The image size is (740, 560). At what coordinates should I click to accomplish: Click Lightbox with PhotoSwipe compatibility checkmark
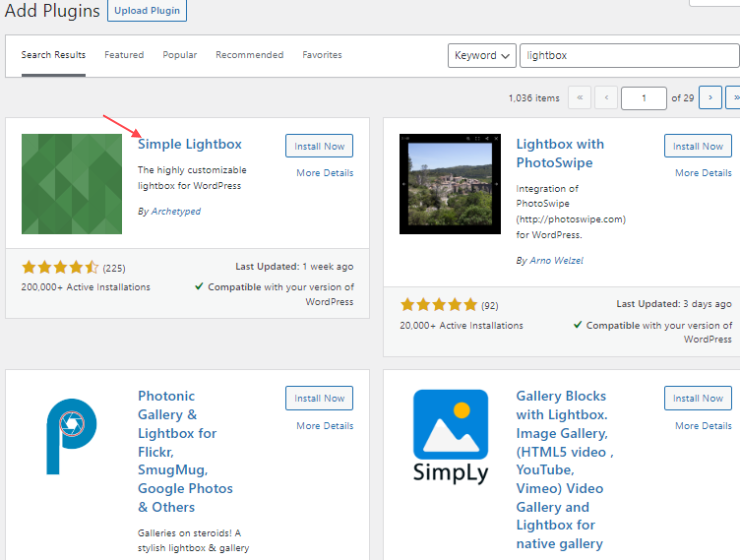point(577,325)
